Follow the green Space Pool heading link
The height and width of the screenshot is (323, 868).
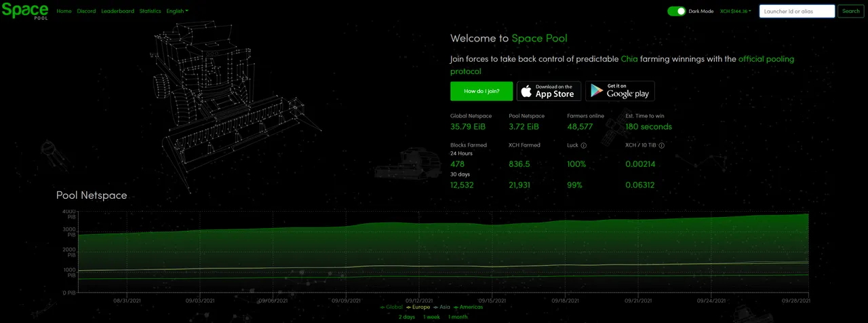coord(539,39)
